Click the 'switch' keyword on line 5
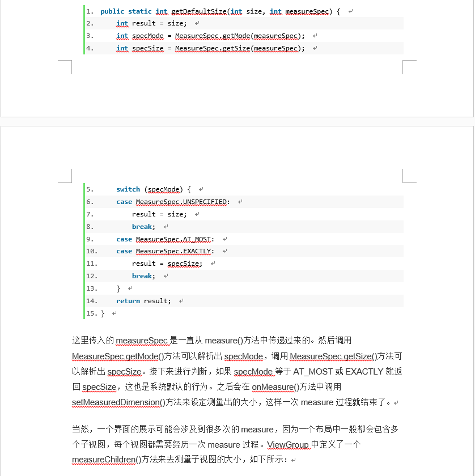475x476 pixels. [x=128, y=189]
